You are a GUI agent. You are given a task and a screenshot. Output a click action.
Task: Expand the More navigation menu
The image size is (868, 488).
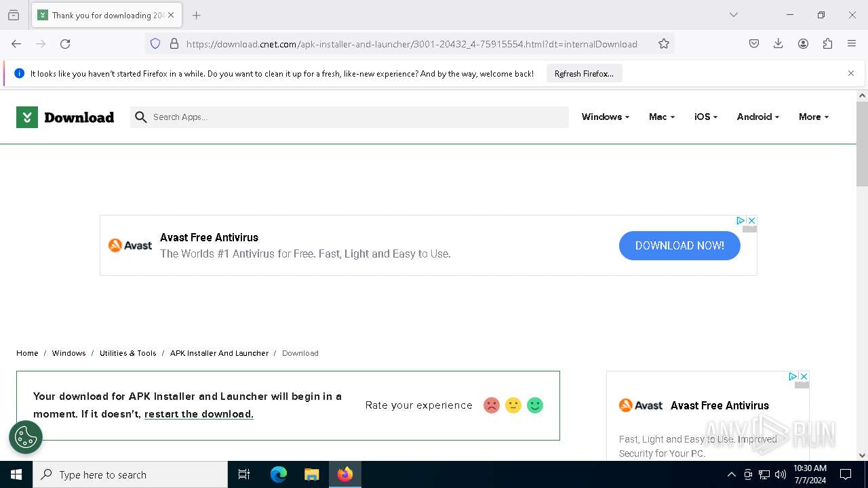(813, 117)
